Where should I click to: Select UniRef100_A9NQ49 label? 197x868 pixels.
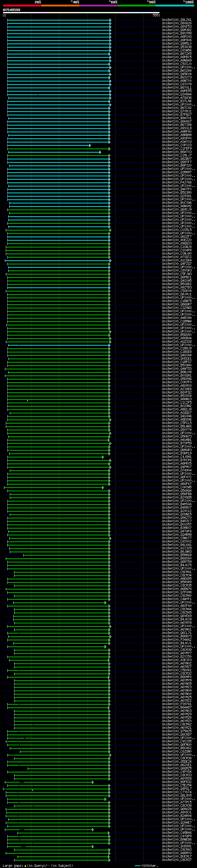(x=177, y=61)
